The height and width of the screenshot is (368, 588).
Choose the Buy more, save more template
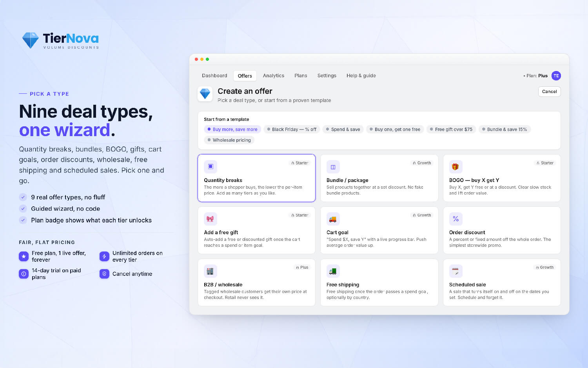[232, 129]
